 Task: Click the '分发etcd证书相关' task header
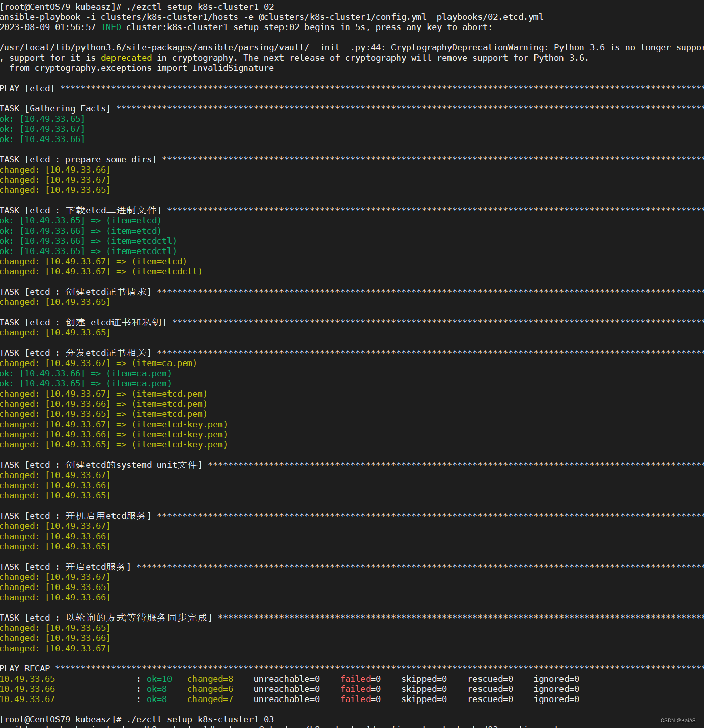[x=75, y=353]
